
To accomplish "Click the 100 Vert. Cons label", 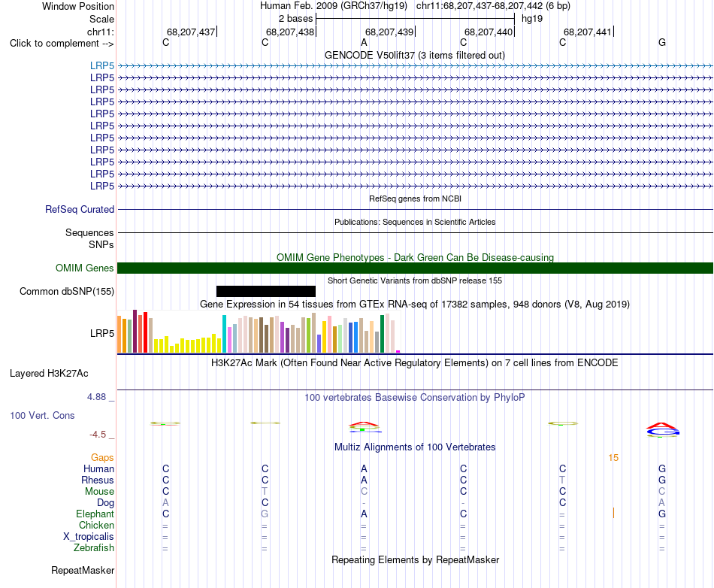I will [42, 415].
